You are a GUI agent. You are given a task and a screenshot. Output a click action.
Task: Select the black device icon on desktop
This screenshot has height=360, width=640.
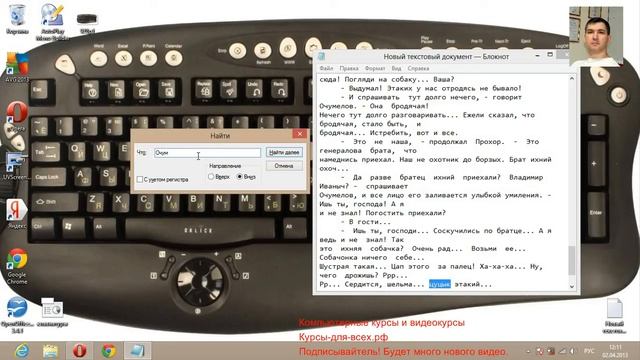point(87,23)
